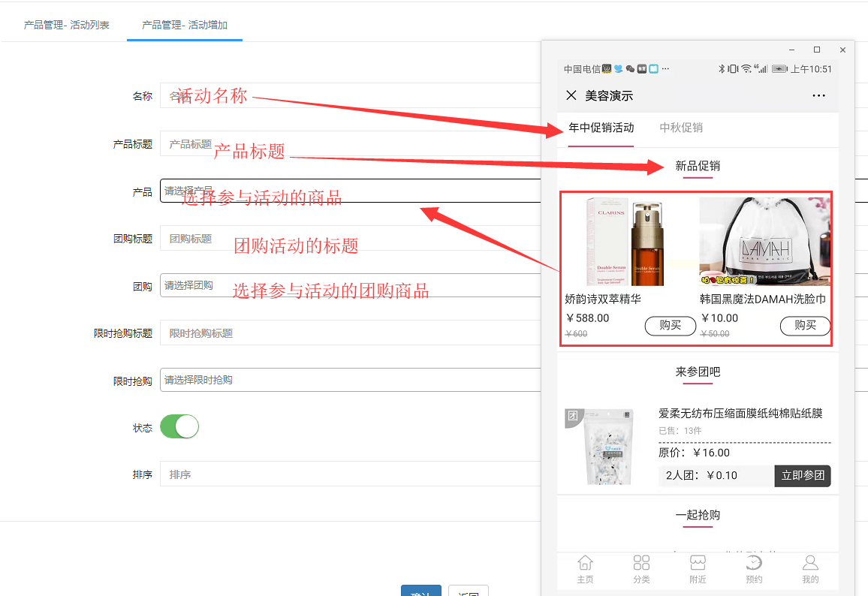
Task: Focus the 名称 input field
Action: tap(351, 96)
